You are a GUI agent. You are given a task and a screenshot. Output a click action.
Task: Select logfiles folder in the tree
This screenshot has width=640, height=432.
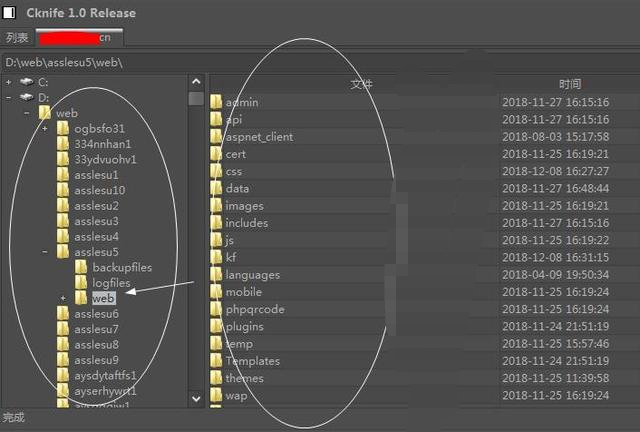coord(110,283)
